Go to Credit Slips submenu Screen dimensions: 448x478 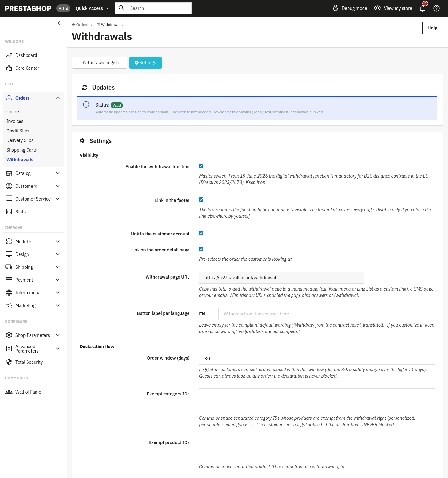pos(18,131)
